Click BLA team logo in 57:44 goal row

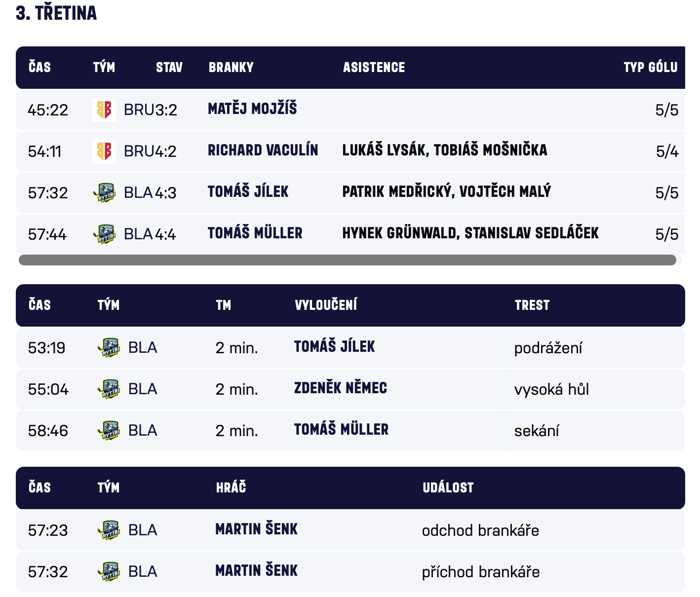[104, 234]
